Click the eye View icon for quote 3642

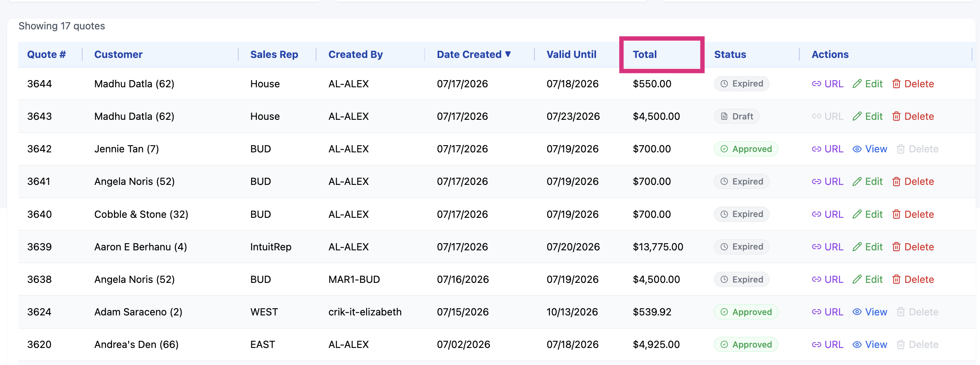[857, 149]
